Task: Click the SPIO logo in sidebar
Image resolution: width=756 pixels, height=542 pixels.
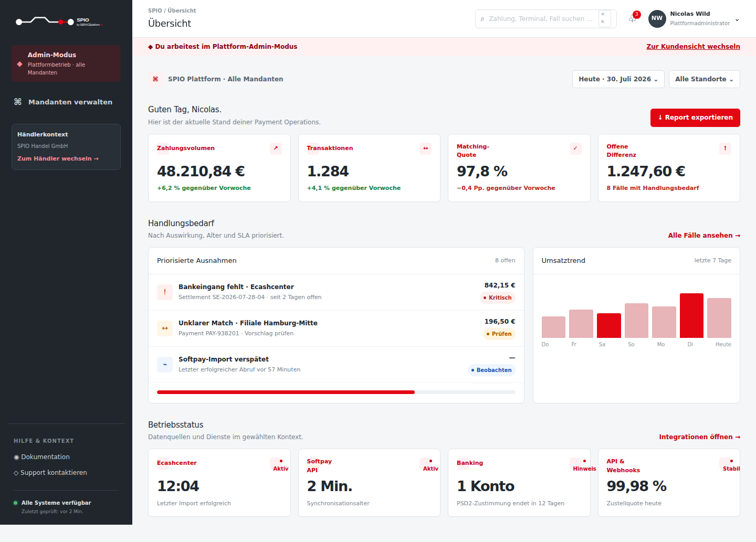Action: [x=59, y=22]
